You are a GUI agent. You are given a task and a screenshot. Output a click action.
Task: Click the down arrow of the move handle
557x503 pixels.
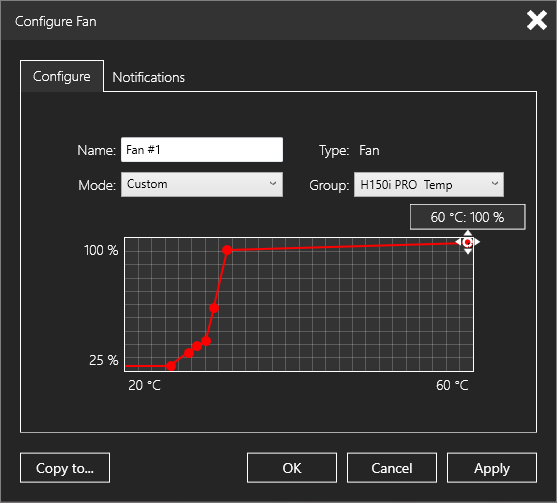[468, 252]
